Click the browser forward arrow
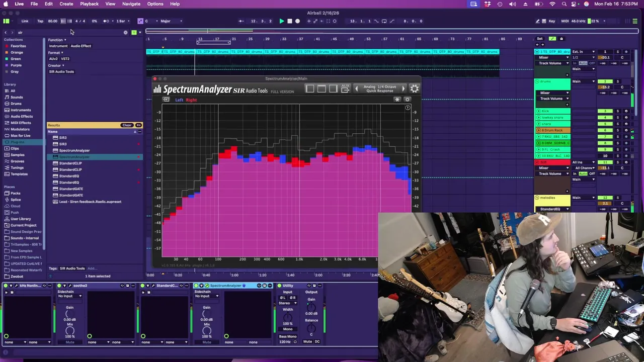 pos(13,33)
